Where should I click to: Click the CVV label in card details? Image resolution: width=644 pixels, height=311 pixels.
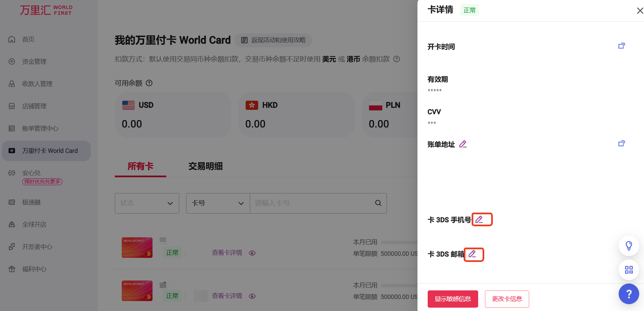[434, 112]
